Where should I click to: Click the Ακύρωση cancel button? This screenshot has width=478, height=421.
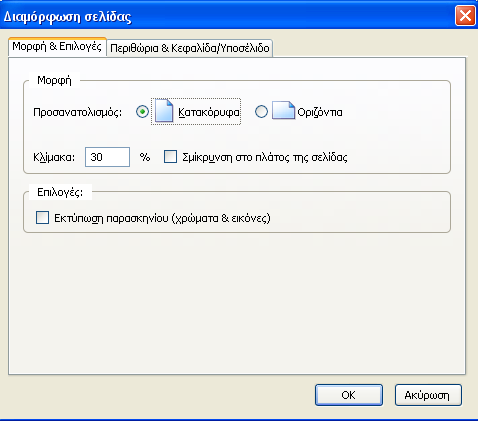click(428, 395)
